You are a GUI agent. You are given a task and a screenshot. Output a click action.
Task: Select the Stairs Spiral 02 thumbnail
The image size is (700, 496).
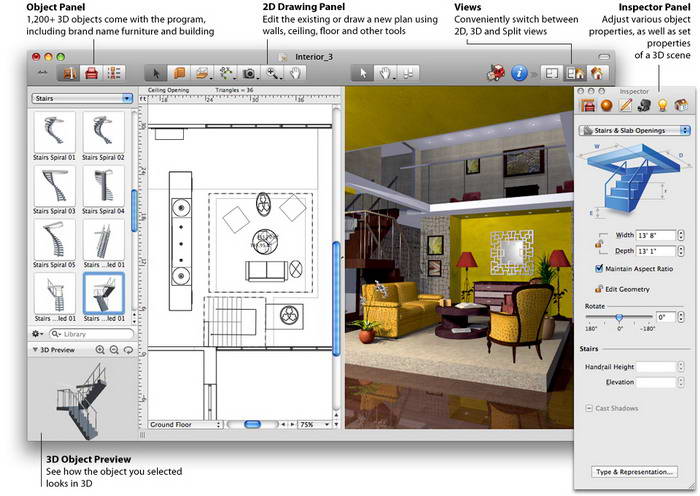point(104,133)
